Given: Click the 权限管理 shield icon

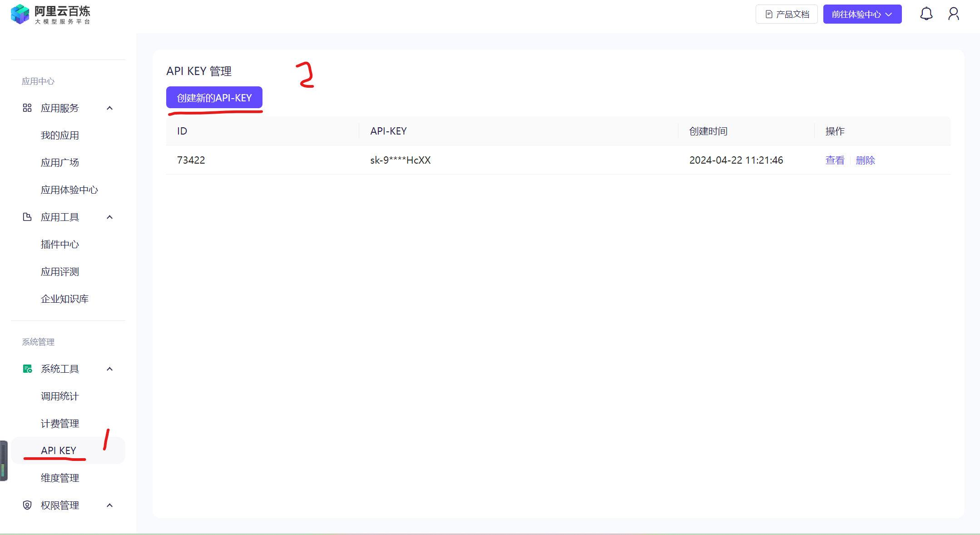Looking at the screenshot, I should 27,505.
